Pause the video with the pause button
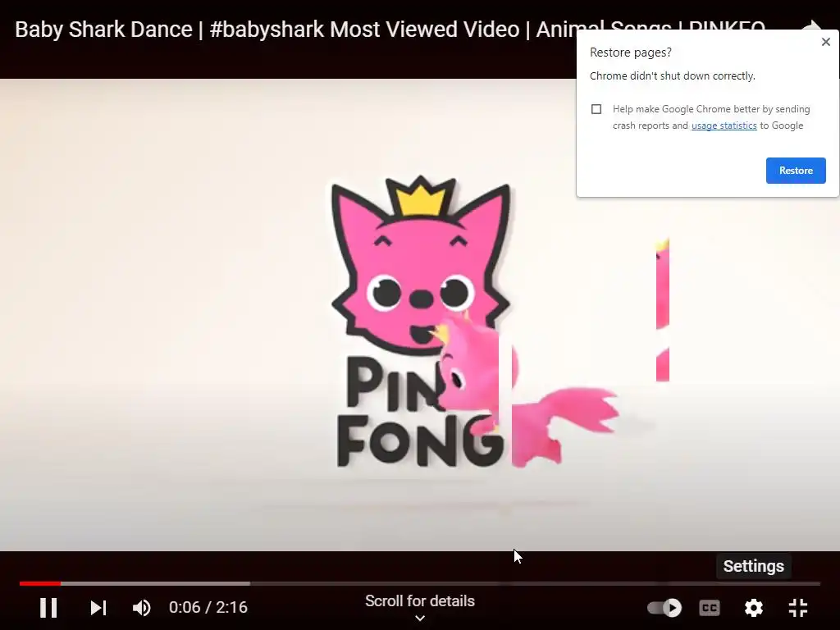Screen dimensions: 840x630 [48, 608]
